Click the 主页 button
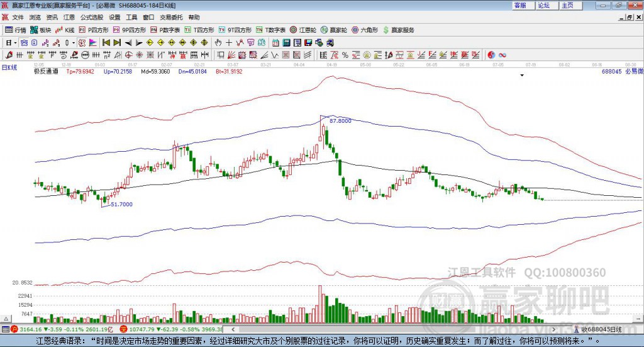Screen dimensions: 644x347 point(571,5)
